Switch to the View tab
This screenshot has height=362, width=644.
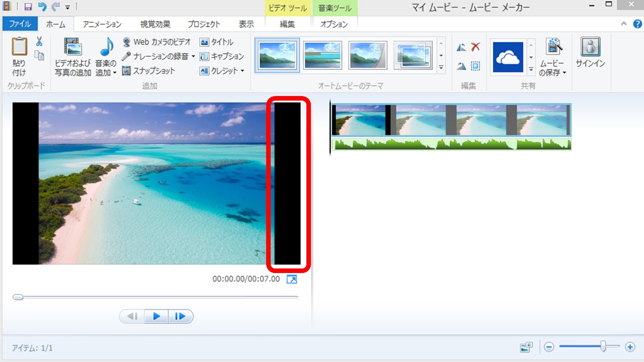[x=246, y=24]
